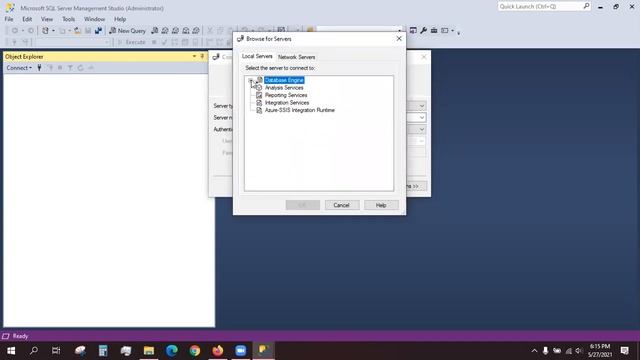The height and width of the screenshot is (360, 640).
Task: Click the Toolbox icon in the toolbar
Action: click(434, 31)
